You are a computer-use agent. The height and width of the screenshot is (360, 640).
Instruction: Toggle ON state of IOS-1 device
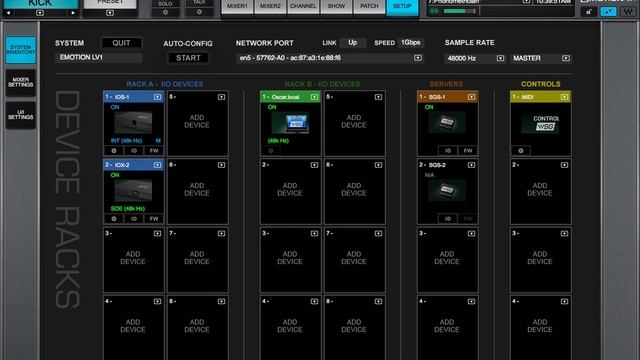coord(115,107)
